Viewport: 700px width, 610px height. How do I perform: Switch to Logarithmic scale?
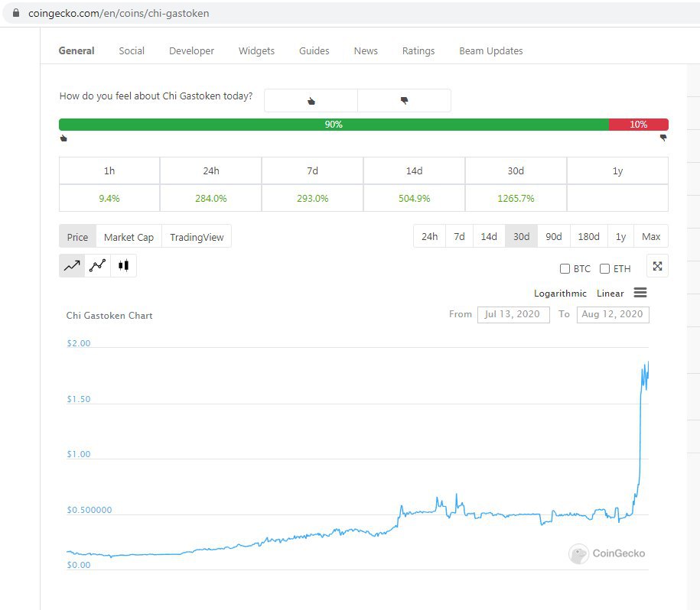point(560,294)
